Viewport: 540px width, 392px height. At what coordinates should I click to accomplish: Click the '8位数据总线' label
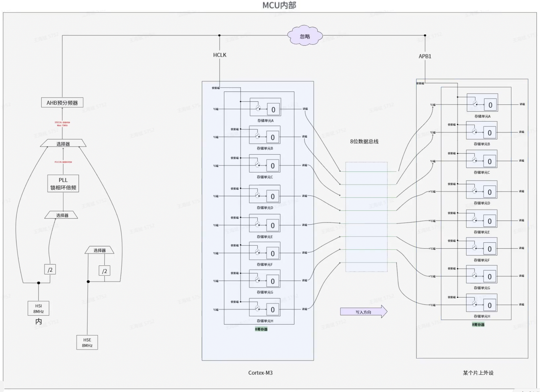coord(364,141)
